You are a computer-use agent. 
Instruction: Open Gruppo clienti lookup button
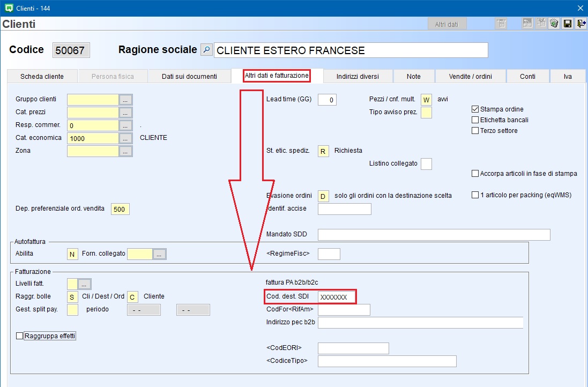coord(125,100)
